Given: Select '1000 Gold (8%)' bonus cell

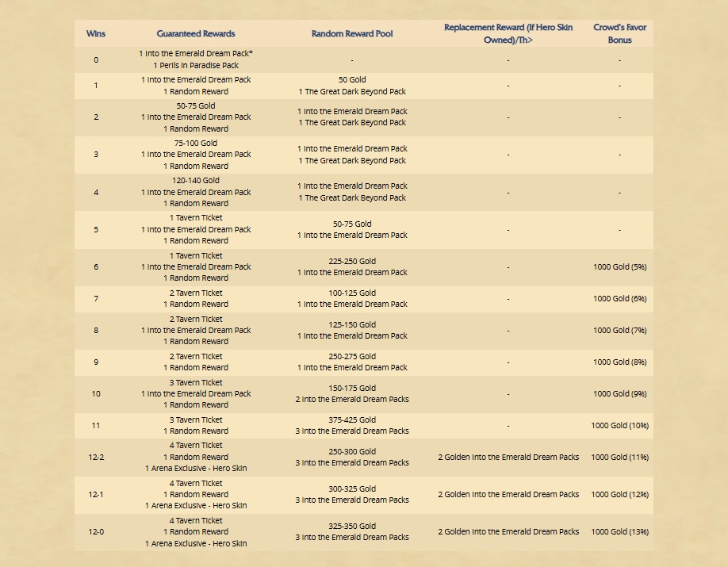Looking at the screenshot, I should [619, 362].
